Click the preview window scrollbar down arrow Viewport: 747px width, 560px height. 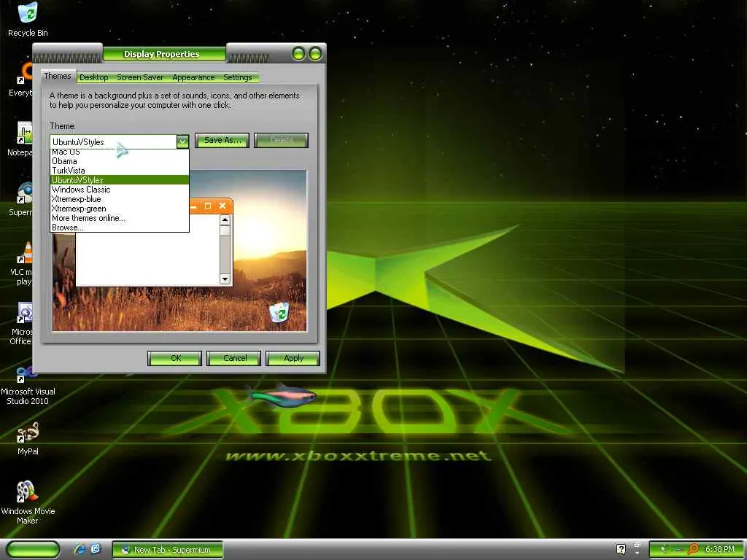click(225, 279)
